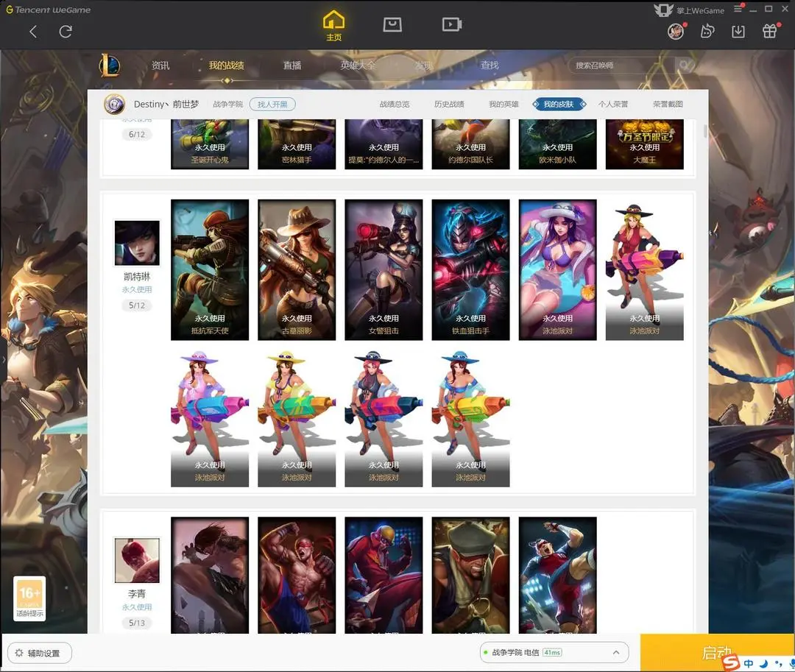Select the 战绩总览 sub-tab
This screenshot has width=795, height=672.
pos(395,105)
